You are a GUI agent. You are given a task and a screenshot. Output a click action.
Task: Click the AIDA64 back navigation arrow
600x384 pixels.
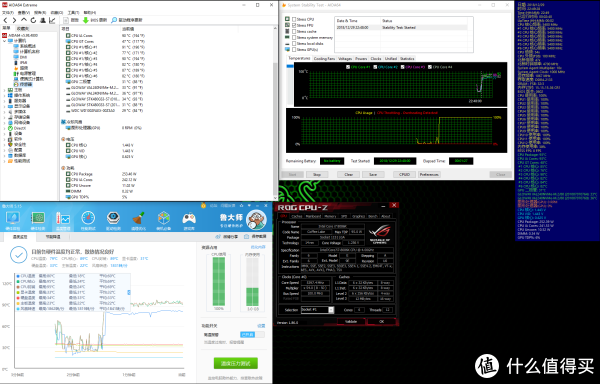(x=5, y=20)
